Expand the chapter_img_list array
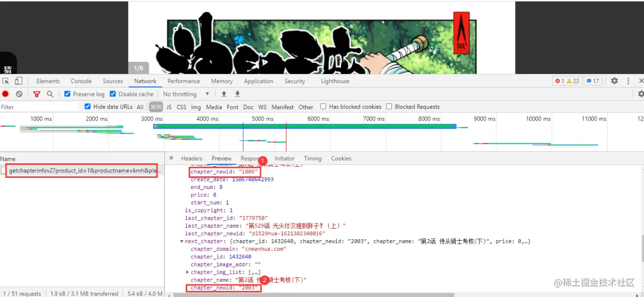Image resolution: width=644 pixels, height=297 pixels. point(188,272)
